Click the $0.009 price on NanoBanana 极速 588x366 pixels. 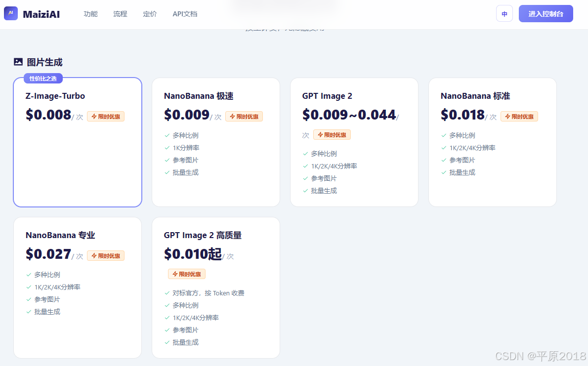pyautogui.click(x=187, y=115)
